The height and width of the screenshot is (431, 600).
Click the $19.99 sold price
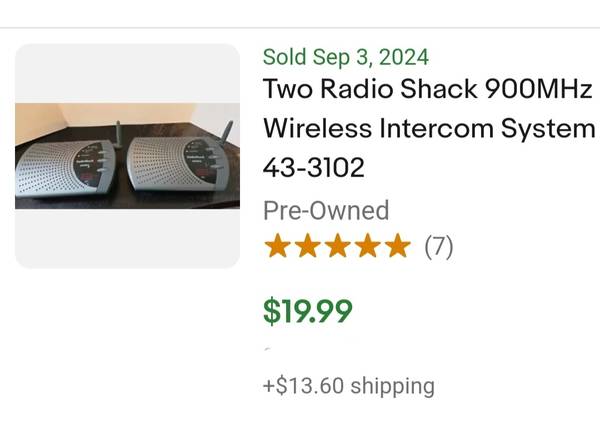308,312
